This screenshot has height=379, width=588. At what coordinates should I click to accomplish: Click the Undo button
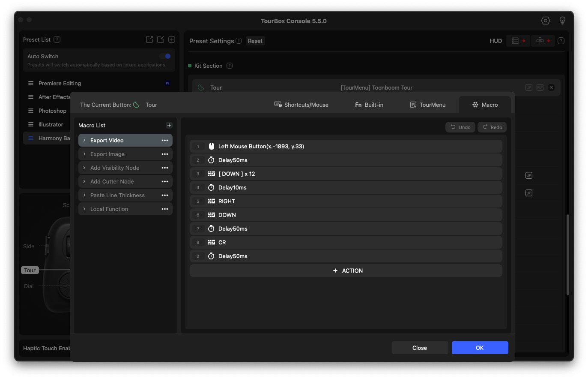click(x=460, y=127)
